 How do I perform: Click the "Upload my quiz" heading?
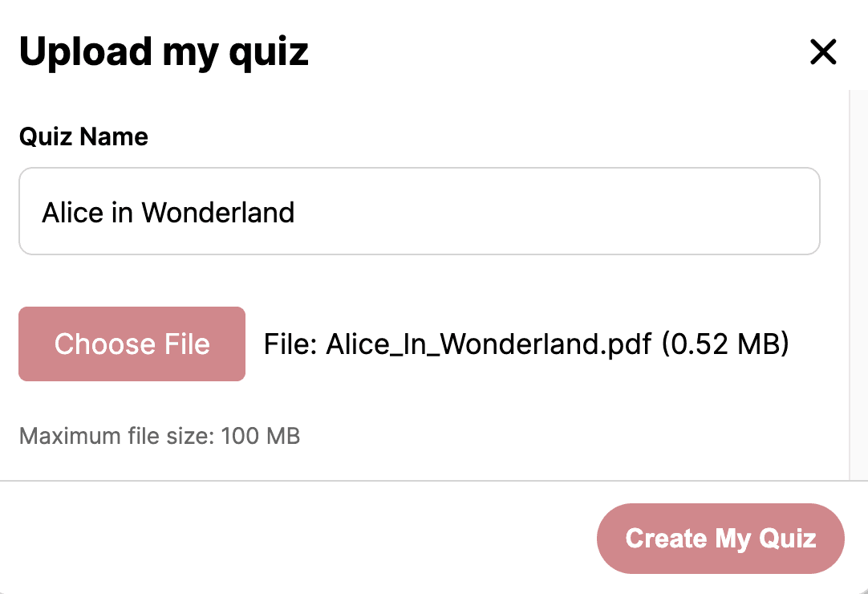pos(164,52)
